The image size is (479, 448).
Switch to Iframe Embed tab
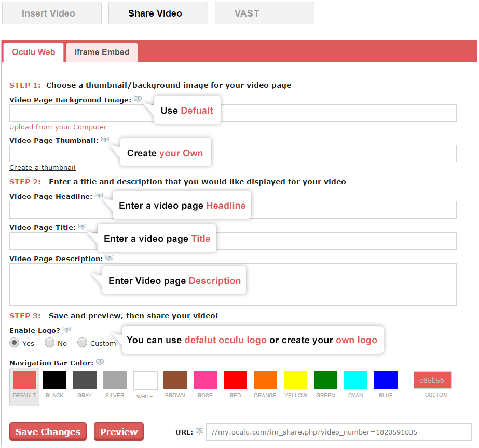click(x=102, y=52)
